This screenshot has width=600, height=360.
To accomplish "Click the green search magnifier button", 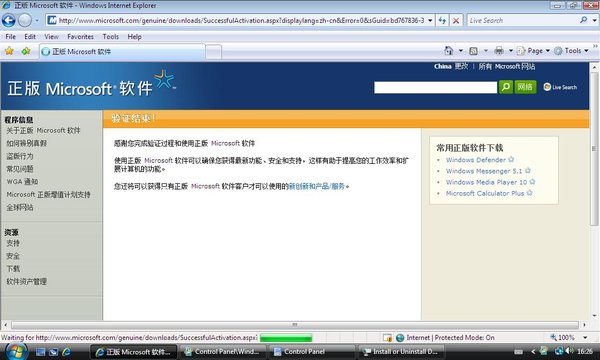I will point(506,87).
